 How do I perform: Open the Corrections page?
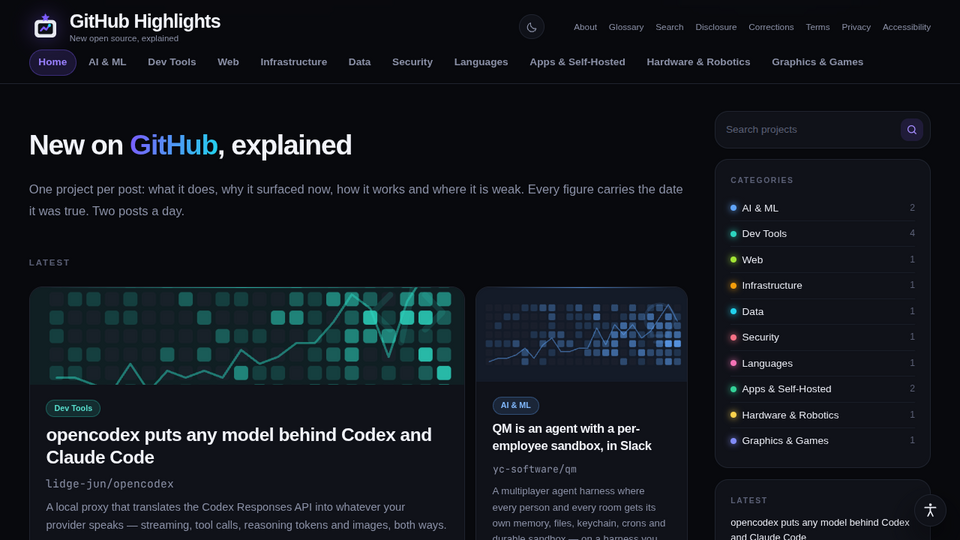pos(771,27)
